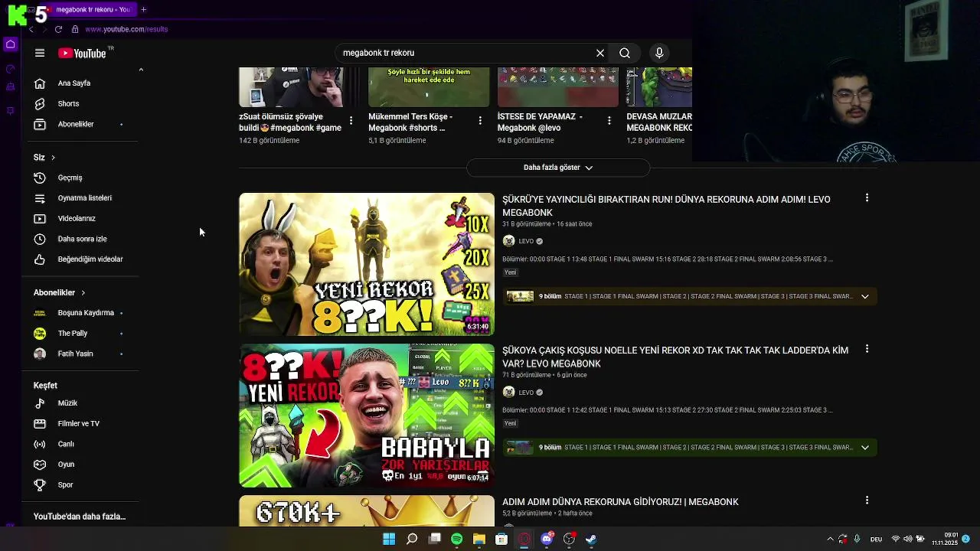This screenshot has width=980, height=551.
Task: Open more options for ADIM ADIM DÜNYA REKORUNA video
Action: (x=867, y=500)
